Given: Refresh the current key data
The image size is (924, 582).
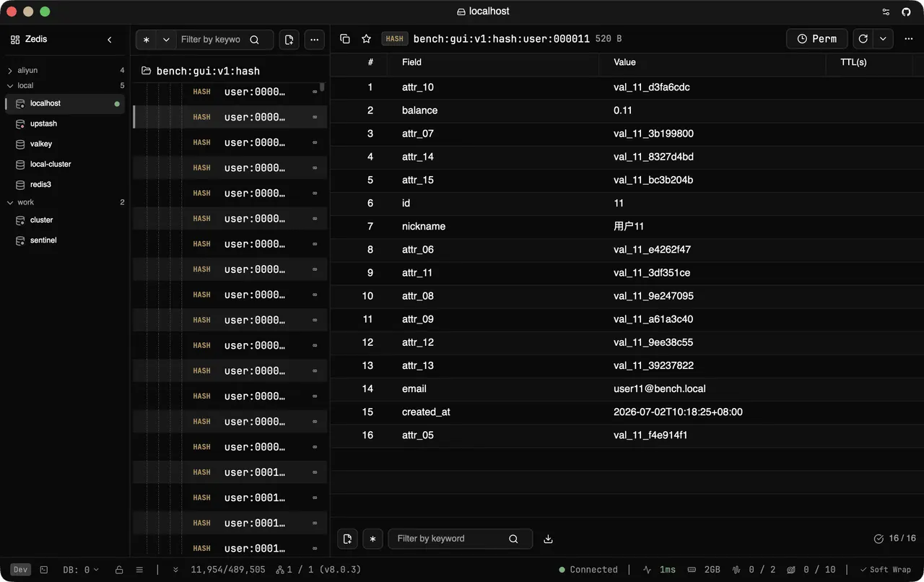Looking at the screenshot, I should coord(863,39).
